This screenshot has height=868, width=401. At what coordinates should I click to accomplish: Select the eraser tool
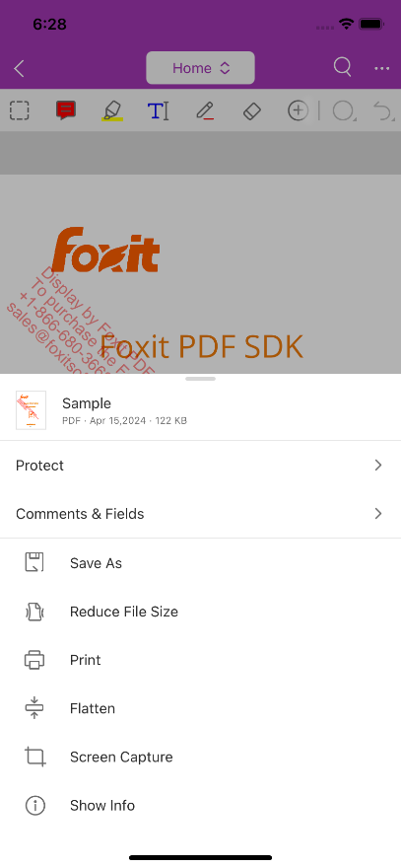251,110
